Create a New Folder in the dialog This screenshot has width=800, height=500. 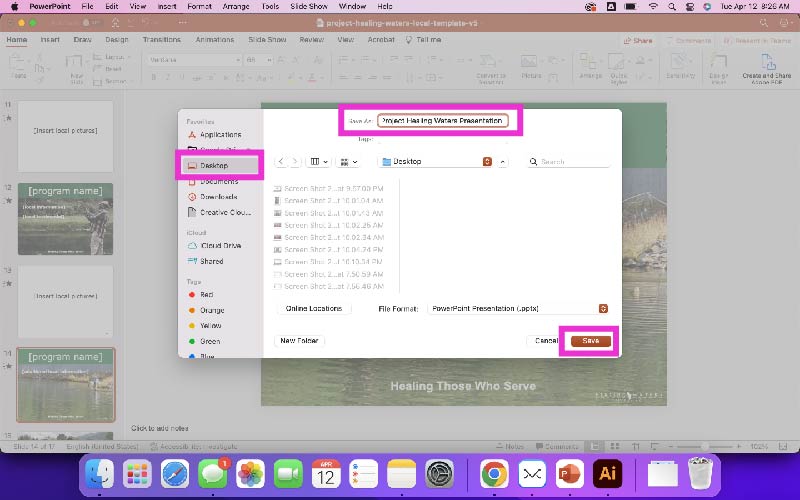coord(299,341)
